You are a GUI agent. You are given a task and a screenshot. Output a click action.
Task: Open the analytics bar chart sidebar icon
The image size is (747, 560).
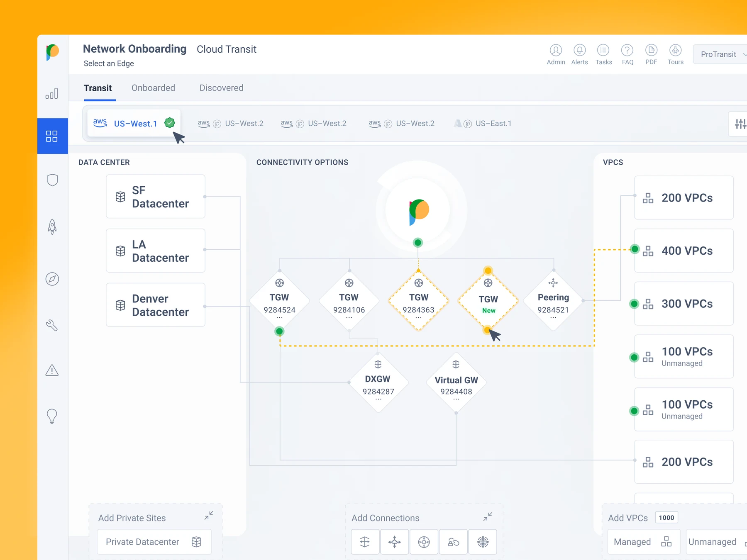click(52, 93)
